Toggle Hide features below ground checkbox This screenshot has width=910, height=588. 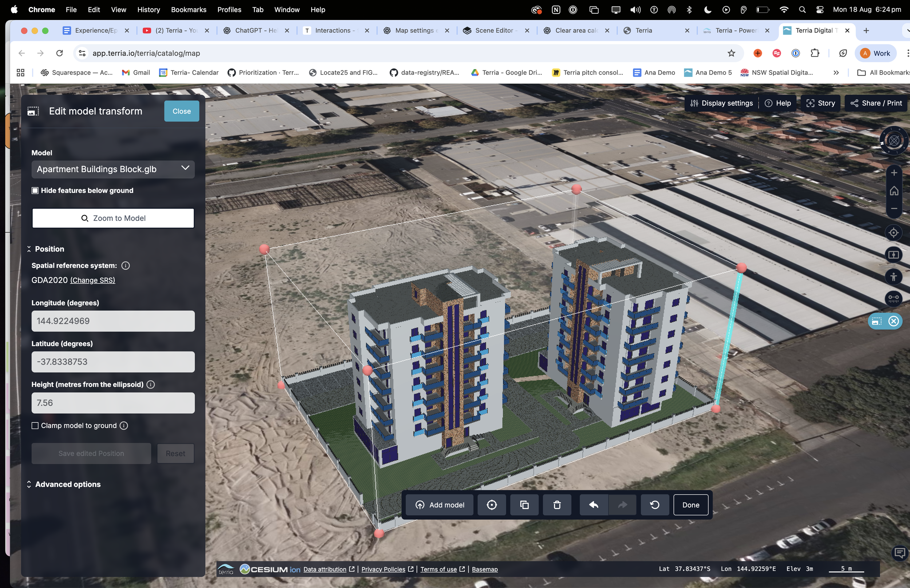(x=35, y=191)
